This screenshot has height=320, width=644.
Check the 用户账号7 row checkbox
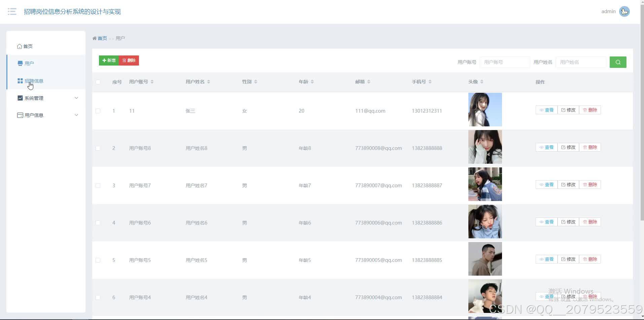98,186
